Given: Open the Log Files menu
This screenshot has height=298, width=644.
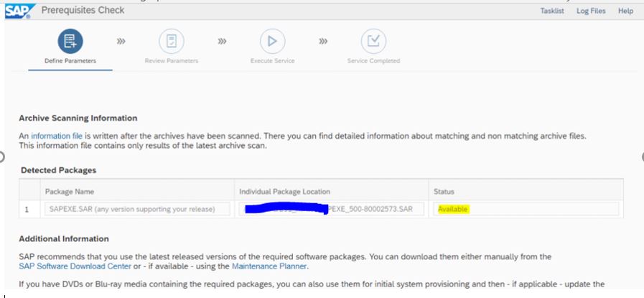Looking at the screenshot, I should click(x=591, y=11).
